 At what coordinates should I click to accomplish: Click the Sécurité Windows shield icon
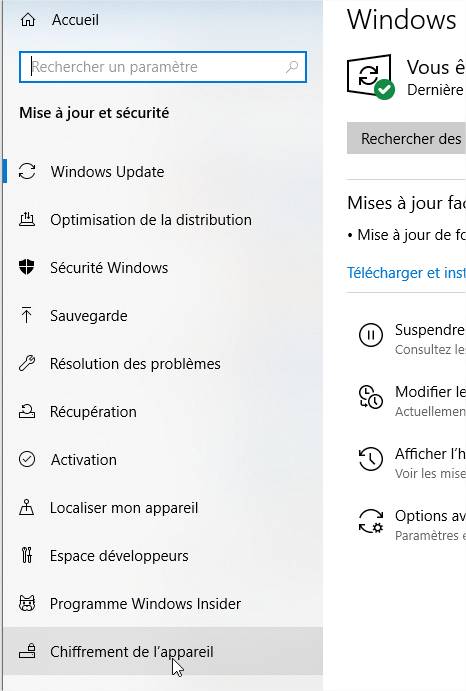tap(26, 267)
